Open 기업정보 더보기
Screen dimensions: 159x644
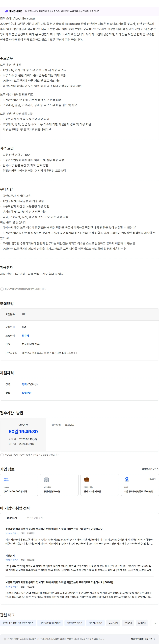pos(150,469)
